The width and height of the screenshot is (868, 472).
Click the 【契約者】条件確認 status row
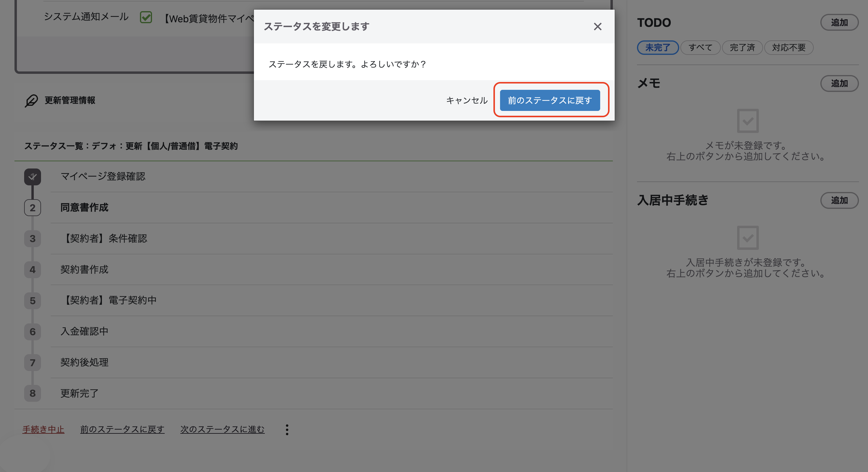[x=331, y=239]
